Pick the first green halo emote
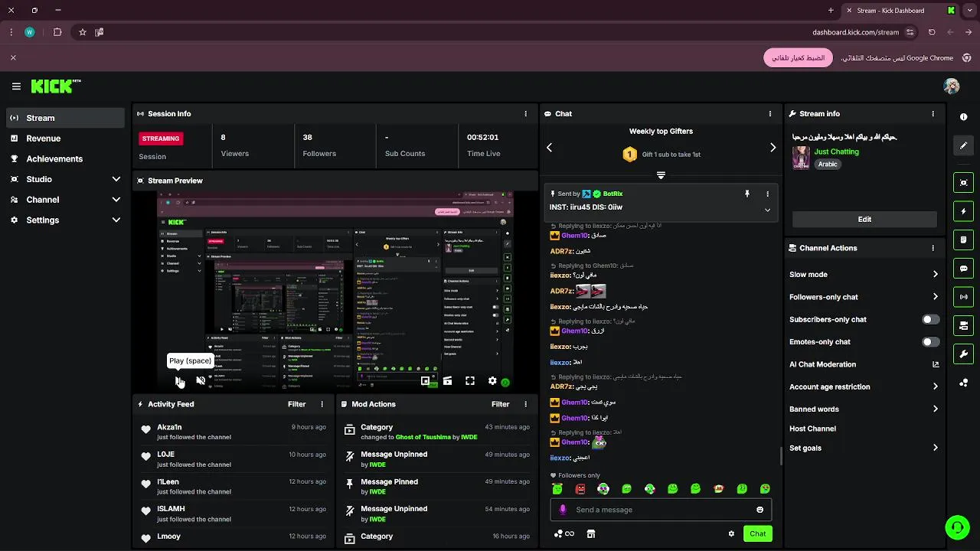 557,489
